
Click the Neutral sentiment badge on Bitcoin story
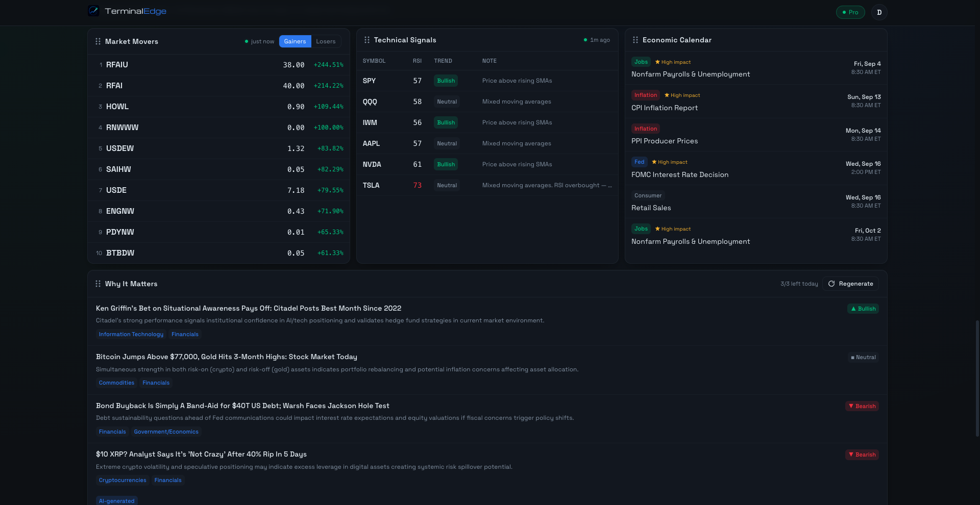pos(863,357)
